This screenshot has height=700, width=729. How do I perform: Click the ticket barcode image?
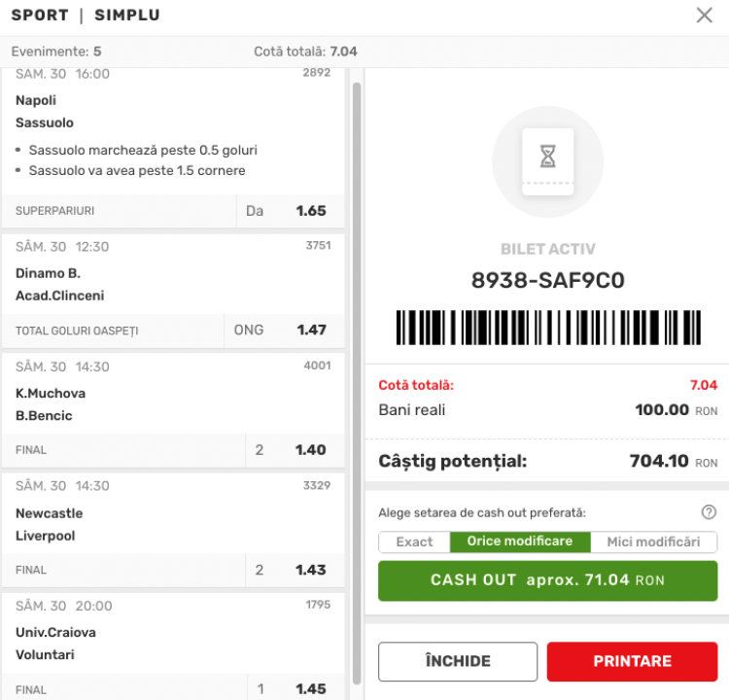point(547,327)
